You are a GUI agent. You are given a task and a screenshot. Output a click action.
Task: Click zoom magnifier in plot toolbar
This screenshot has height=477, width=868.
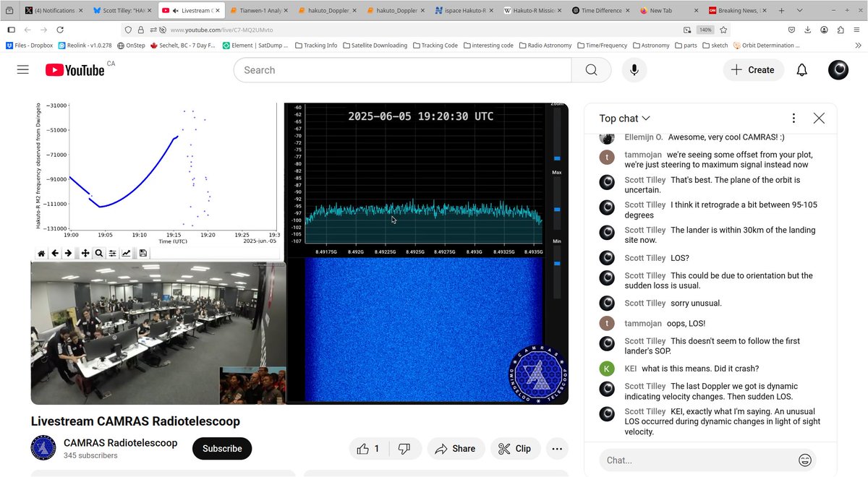click(98, 253)
